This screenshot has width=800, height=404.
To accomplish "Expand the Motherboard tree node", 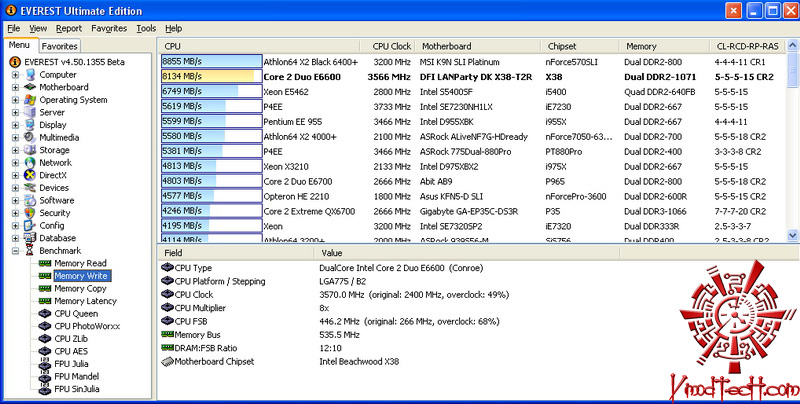I will tap(15, 87).
